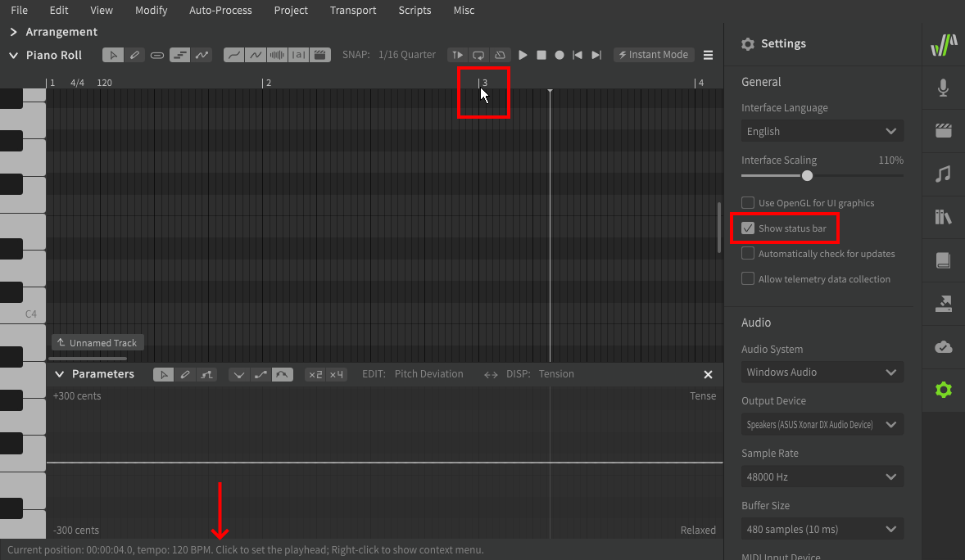Image resolution: width=965 pixels, height=560 pixels.
Task: Click the metronome icon in transport controls
Action: coord(499,55)
